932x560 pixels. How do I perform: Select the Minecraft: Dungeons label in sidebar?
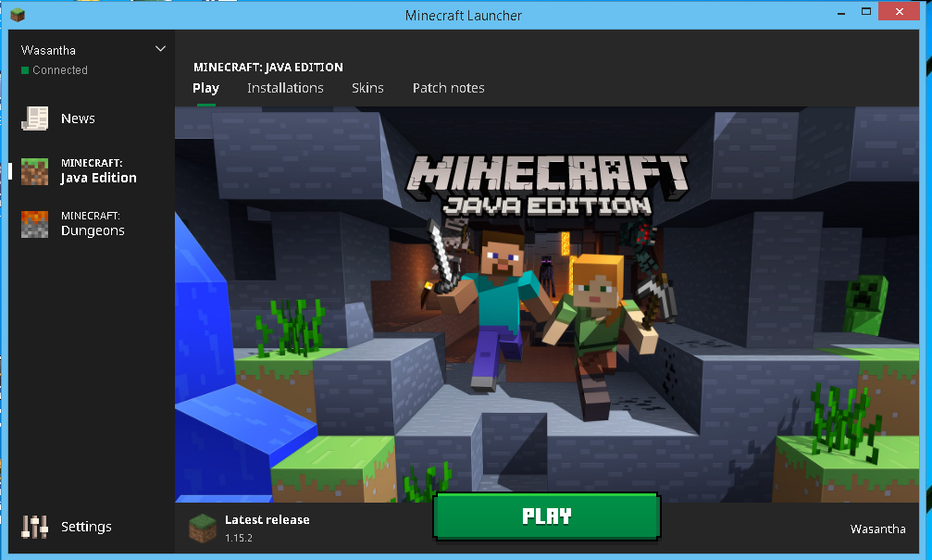[x=93, y=223]
